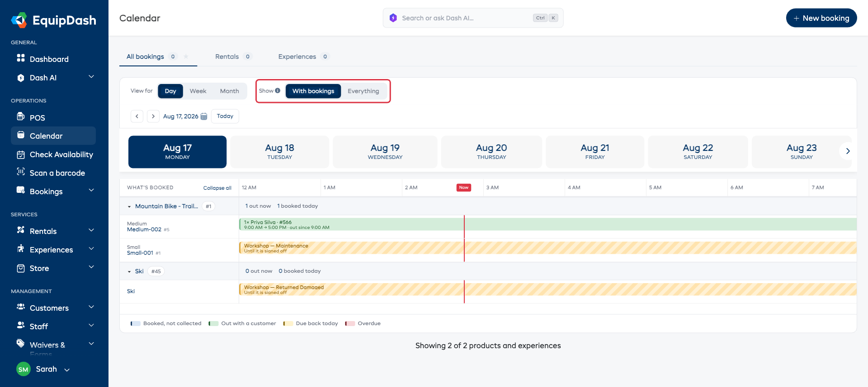
Task: Open the Check Availability page
Action: 53,154
